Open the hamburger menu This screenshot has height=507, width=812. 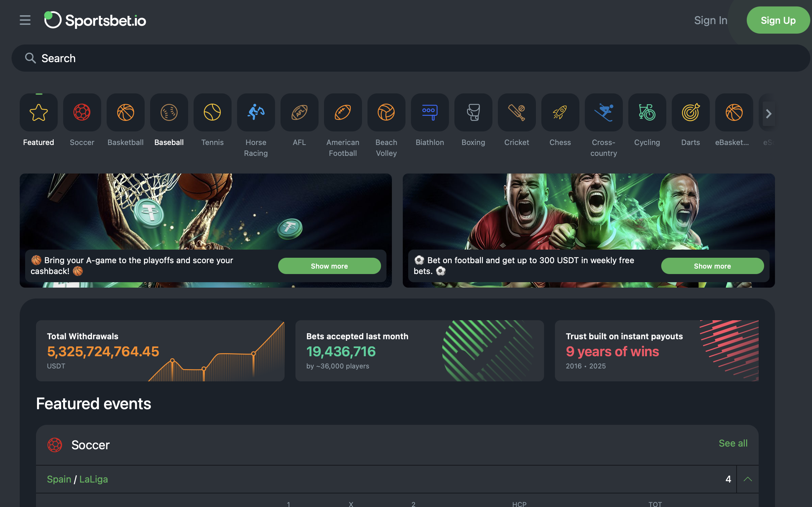pyautogui.click(x=25, y=20)
